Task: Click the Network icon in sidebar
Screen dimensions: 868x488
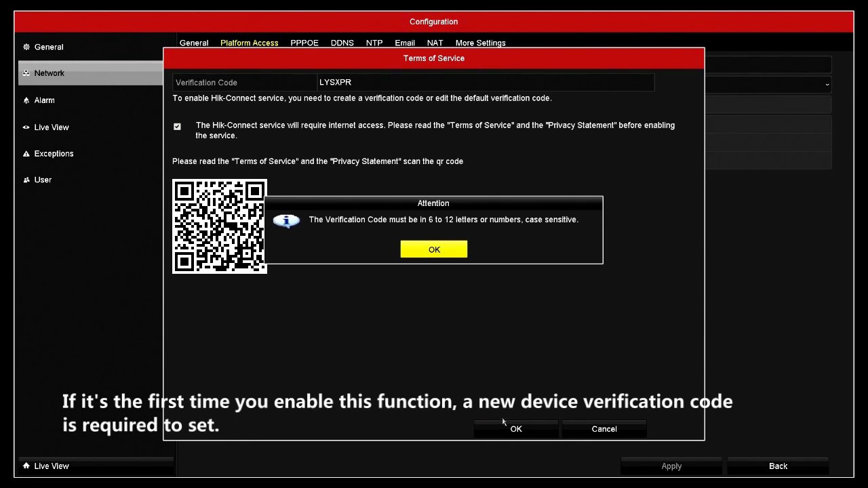Action: (26, 73)
